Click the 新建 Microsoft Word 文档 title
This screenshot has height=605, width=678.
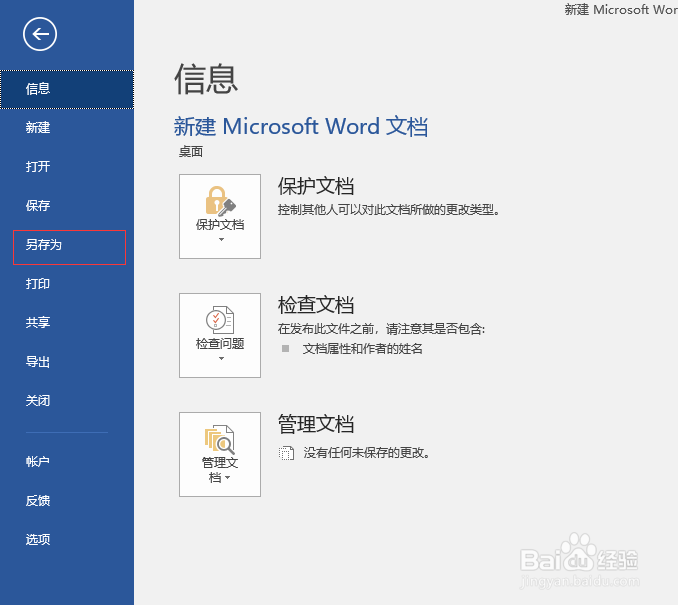click(301, 127)
